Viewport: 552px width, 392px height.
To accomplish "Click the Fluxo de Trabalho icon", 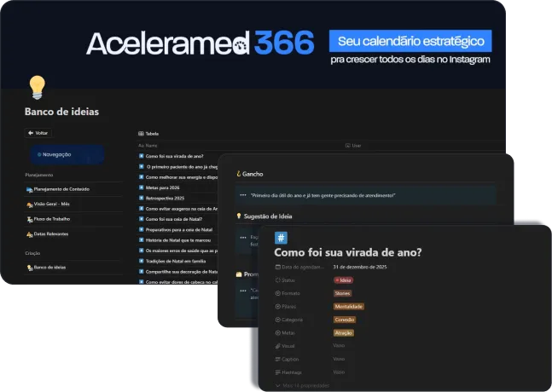I will [x=30, y=219].
